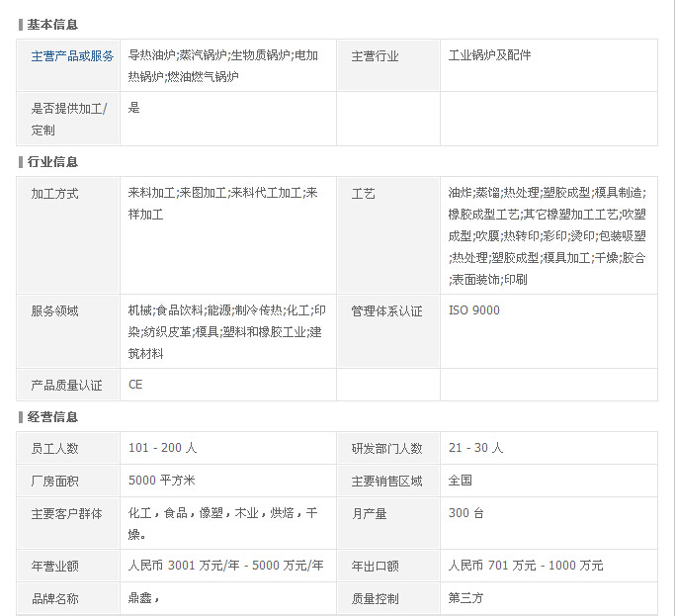Click the 行业信息 section heading
675x616 pixels.
pos(52,162)
